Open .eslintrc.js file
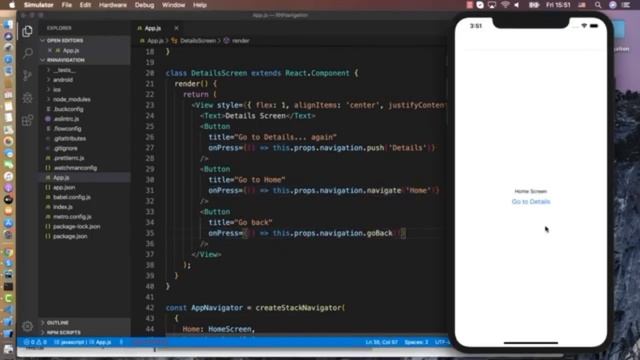 [x=66, y=119]
